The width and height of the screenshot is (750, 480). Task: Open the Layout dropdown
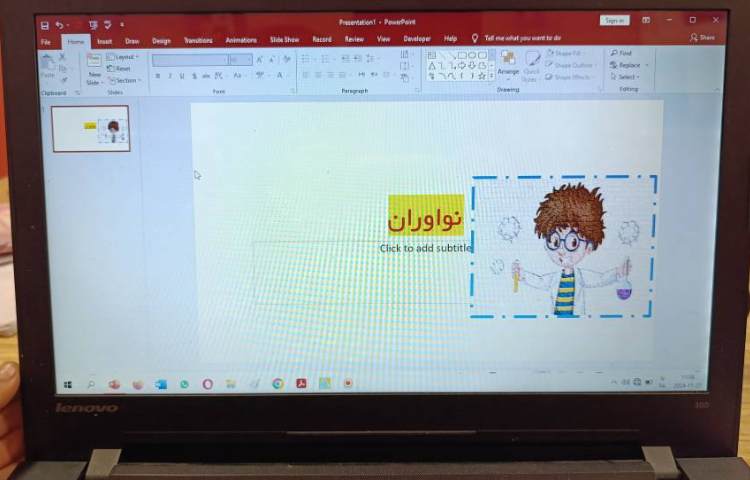[x=122, y=57]
